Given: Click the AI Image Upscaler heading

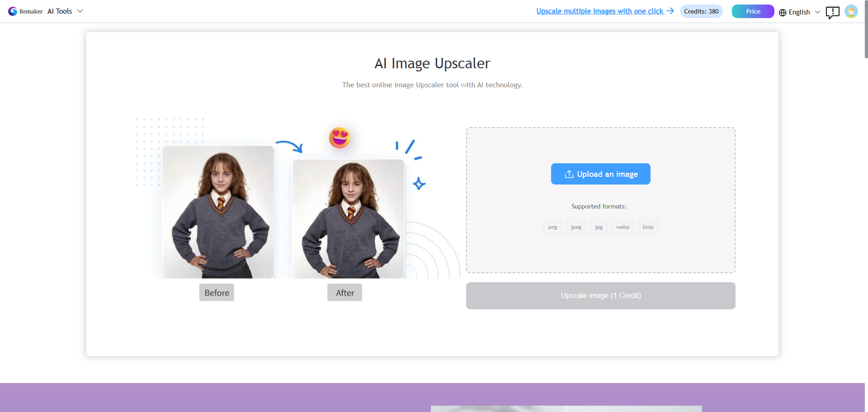Looking at the screenshot, I should coord(432,63).
